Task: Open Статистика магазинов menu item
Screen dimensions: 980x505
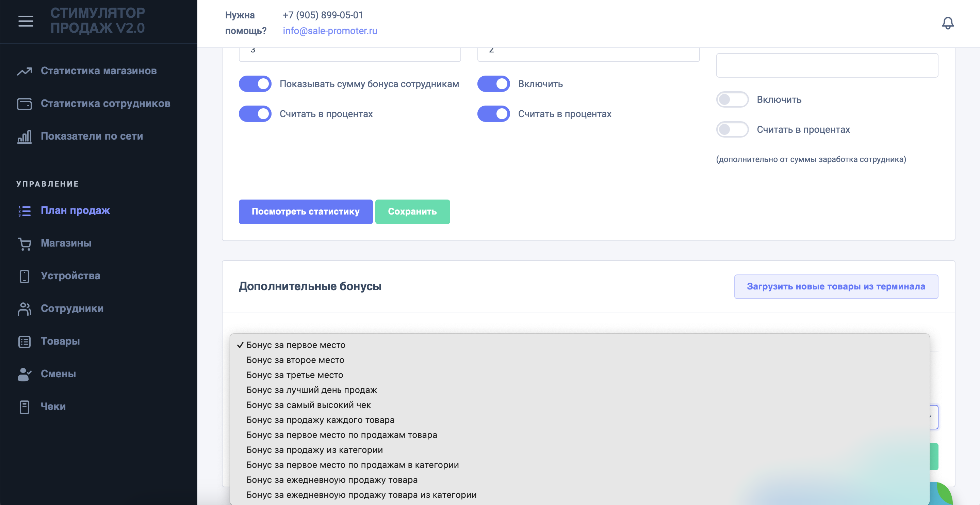Action: 99,71
